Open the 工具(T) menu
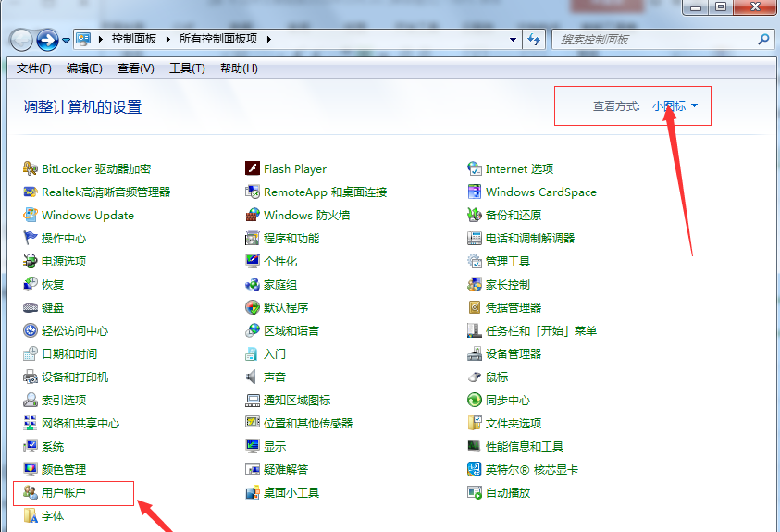The width and height of the screenshot is (780, 532). [187, 68]
